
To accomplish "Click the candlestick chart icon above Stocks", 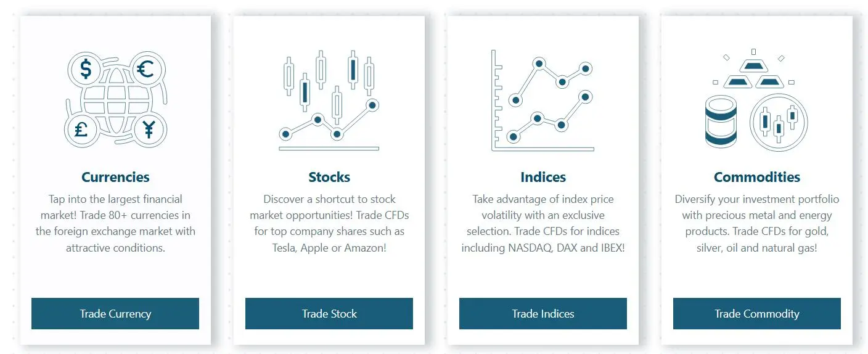I will coord(329,101).
